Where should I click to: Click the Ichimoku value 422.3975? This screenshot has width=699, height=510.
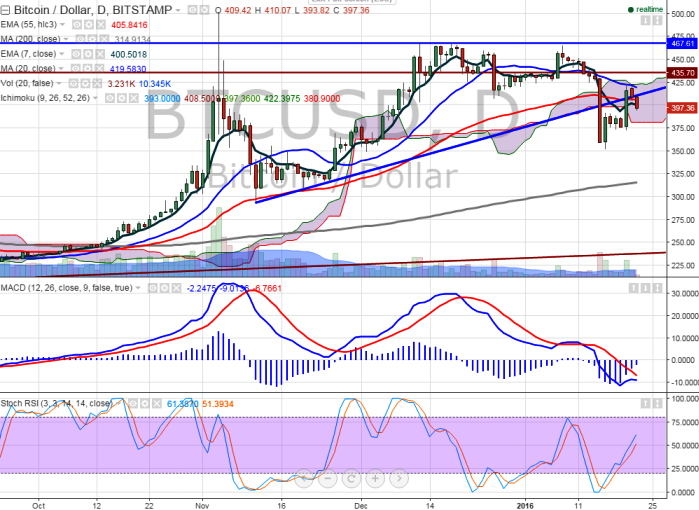(x=282, y=99)
